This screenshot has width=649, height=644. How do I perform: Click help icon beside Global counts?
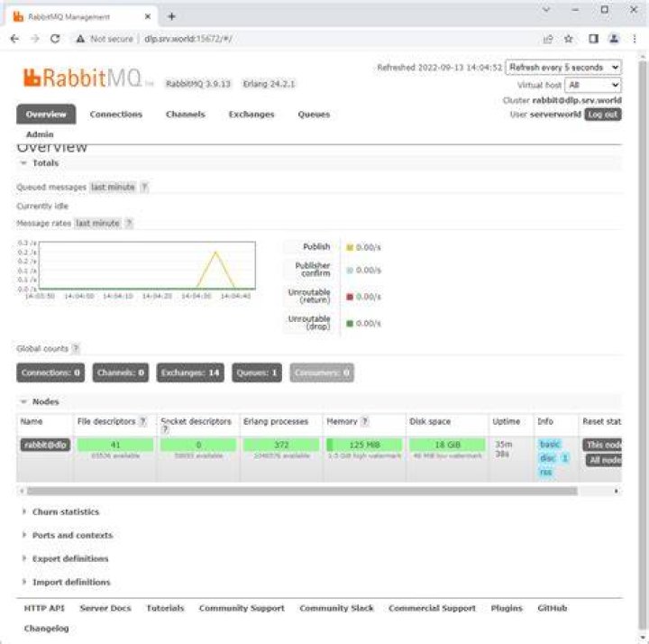coord(76,349)
